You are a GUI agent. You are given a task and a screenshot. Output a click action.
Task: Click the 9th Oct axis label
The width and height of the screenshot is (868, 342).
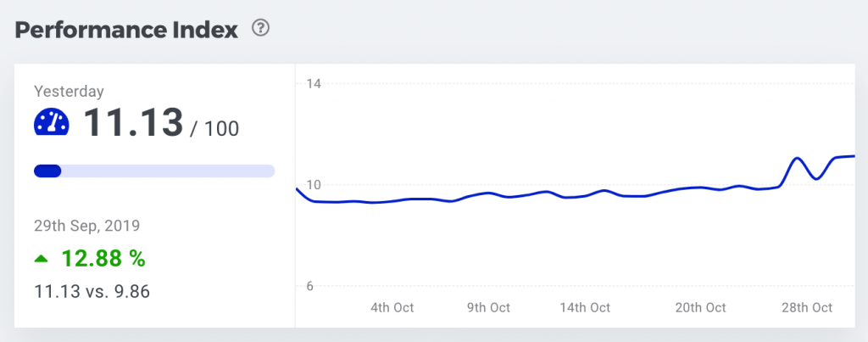[488, 307]
